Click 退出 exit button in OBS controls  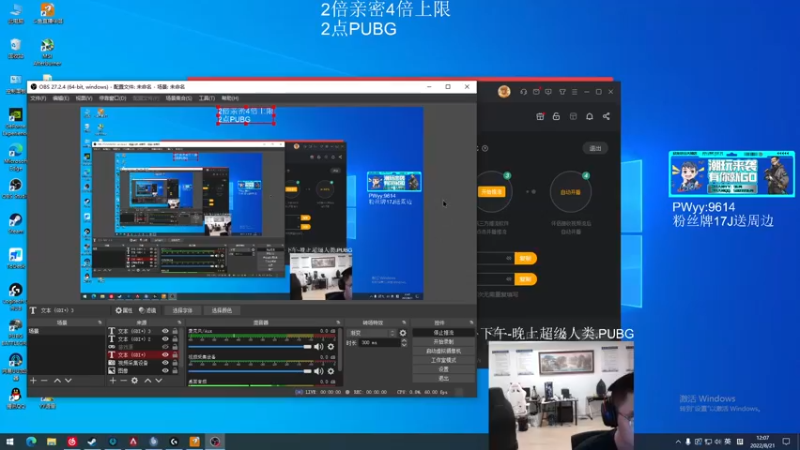click(x=443, y=379)
